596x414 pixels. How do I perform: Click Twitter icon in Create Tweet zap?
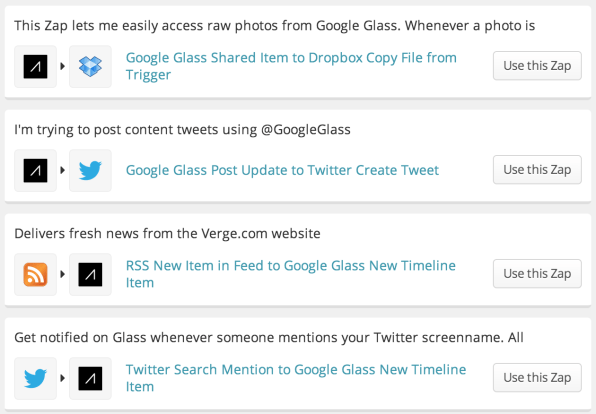pyautogui.click(x=90, y=170)
